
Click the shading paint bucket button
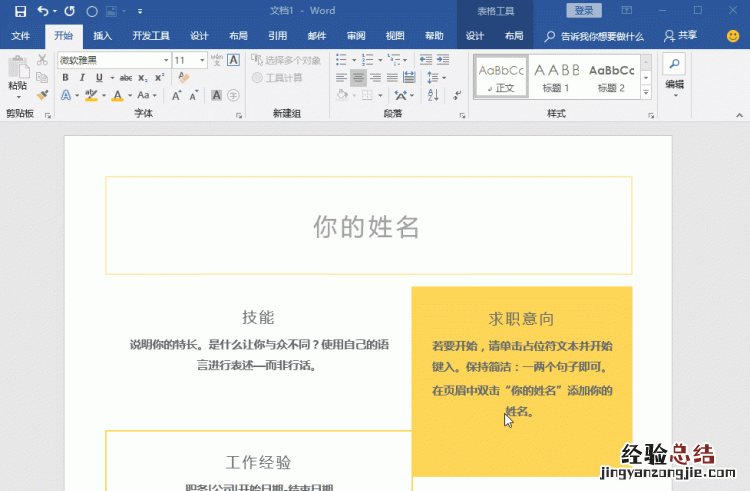click(x=342, y=95)
